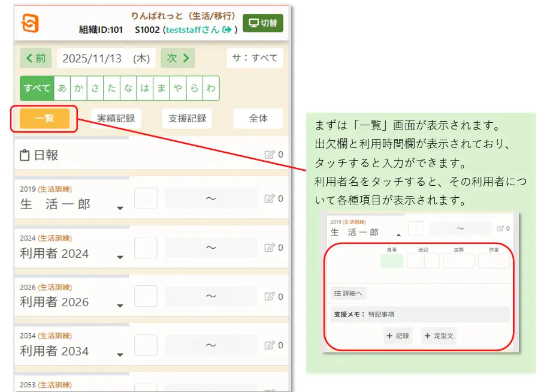547x392 pixels.
Task: Open the サ：すべて service filter
Action: coord(255,58)
